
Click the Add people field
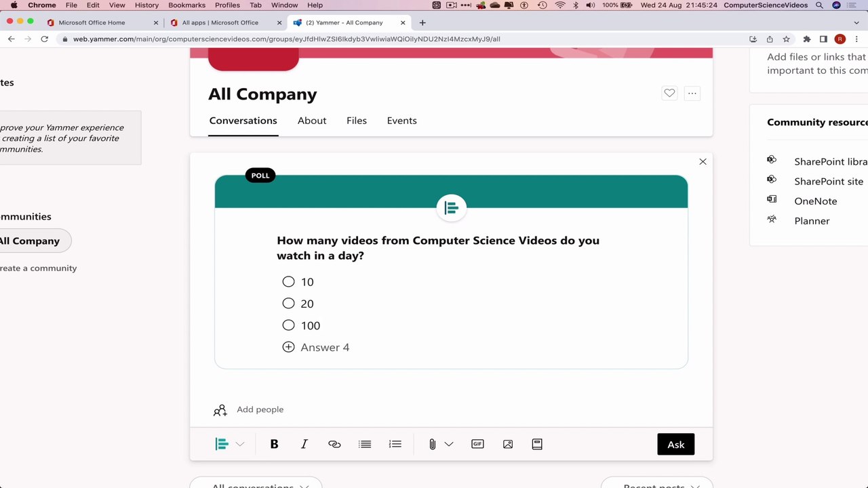pyautogui.click(x=260, y=409)
